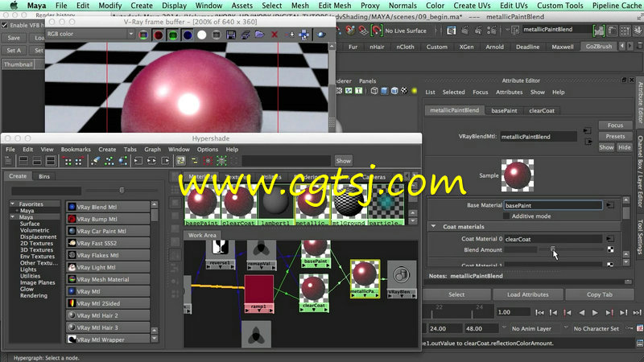Viewport: 644px width, 362px height.
Task: Click Load Attributes button
Action: coord(528,294)
